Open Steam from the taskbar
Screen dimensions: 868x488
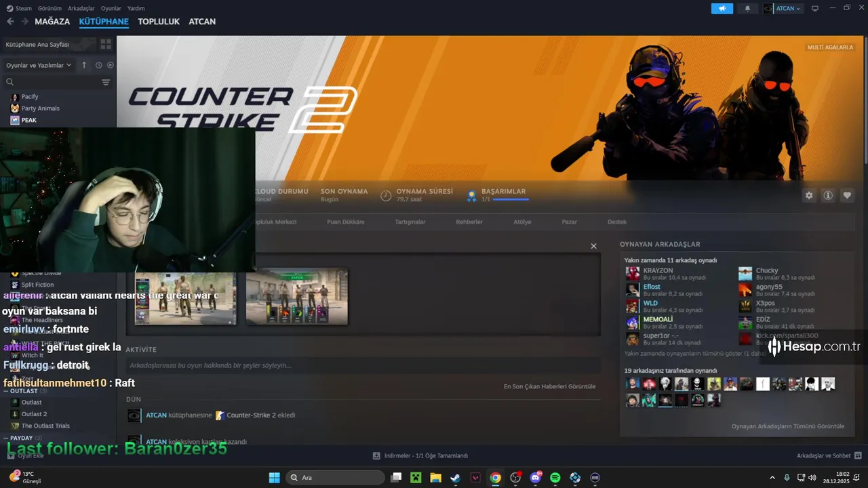coord(456,478)
